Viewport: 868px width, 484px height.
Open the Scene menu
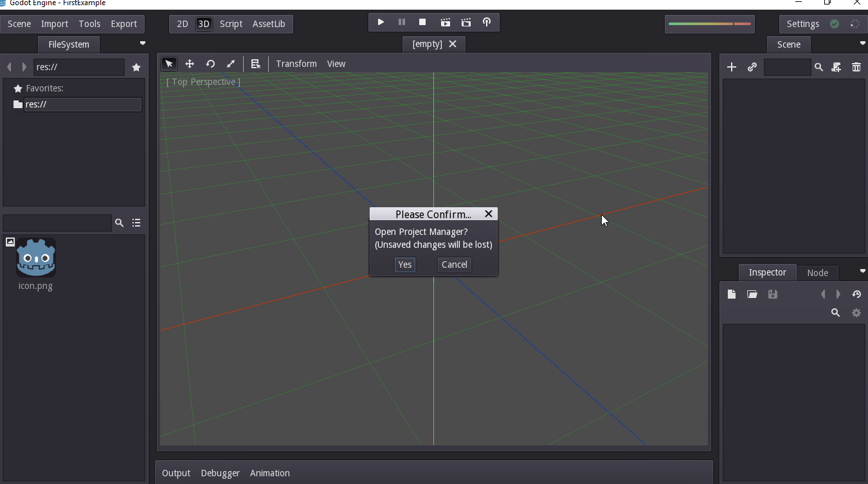click(x=19, y=24)
